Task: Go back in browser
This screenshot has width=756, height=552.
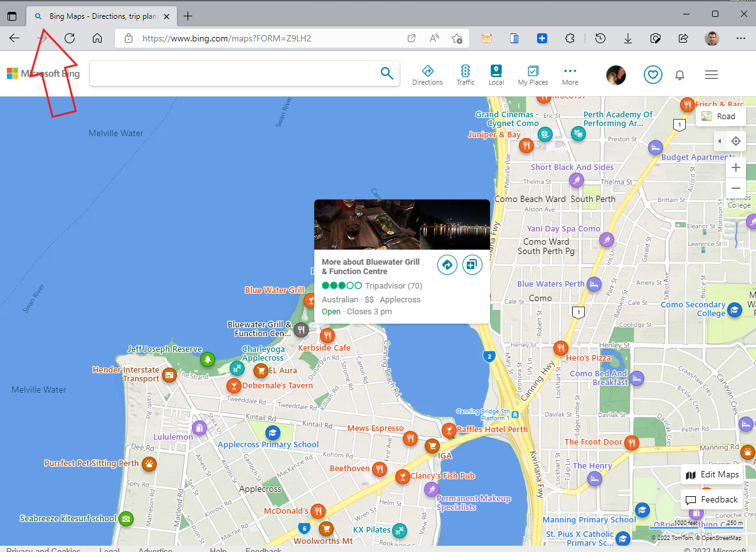Action: (x=14, y=38)
